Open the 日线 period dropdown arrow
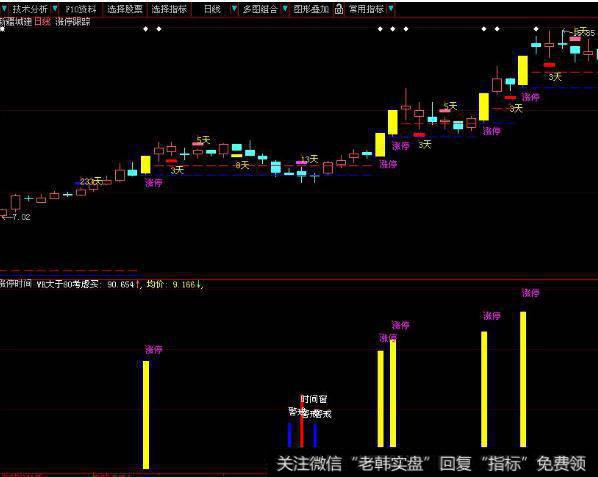The image size is (598, 477). pos(234,9)
